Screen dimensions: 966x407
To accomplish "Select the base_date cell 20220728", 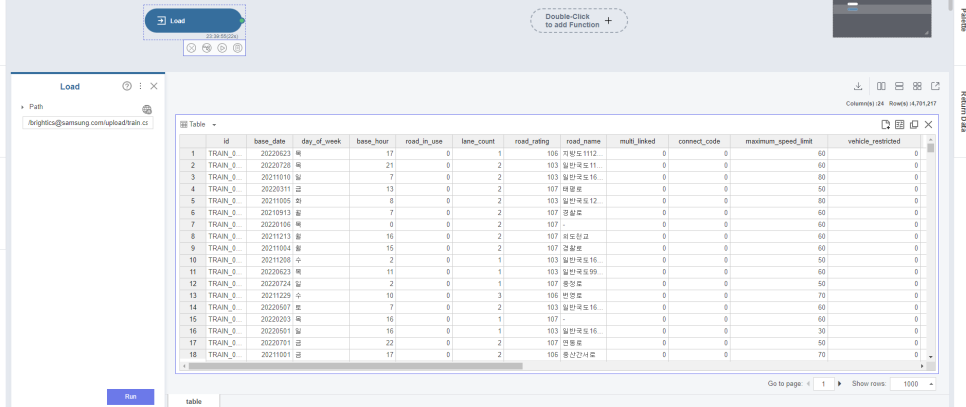I will [x=269, y=165].
